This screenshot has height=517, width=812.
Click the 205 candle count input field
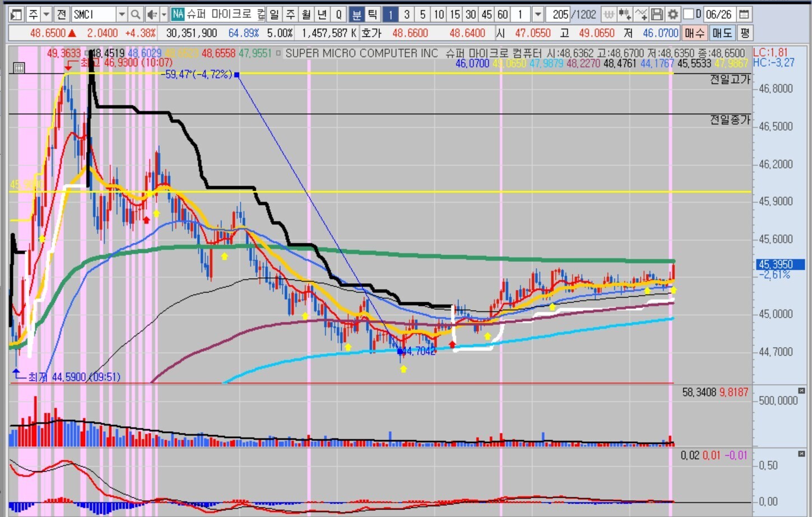point(560,14)
